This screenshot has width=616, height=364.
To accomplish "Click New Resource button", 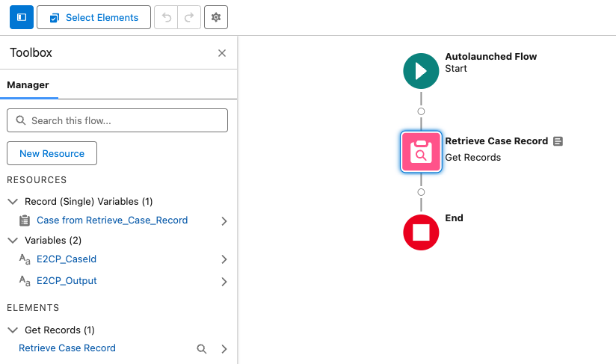I will pyautogui.click(x=52, y=153).
